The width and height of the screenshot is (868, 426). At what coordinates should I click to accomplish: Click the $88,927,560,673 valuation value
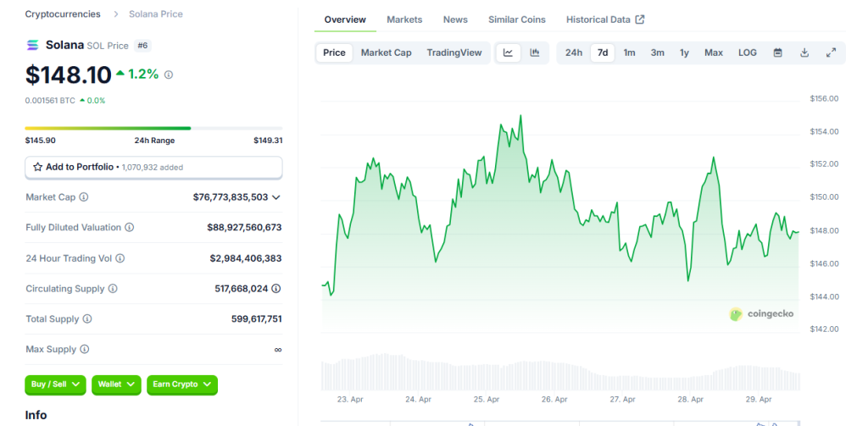pyautogui.click(x=244, y=227)
